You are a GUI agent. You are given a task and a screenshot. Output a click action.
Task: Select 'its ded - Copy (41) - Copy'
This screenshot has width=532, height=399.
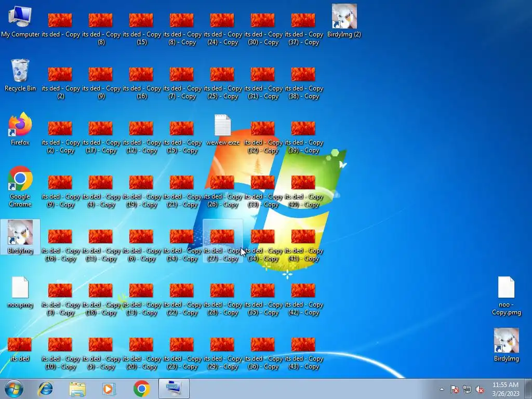coord(303,246)
